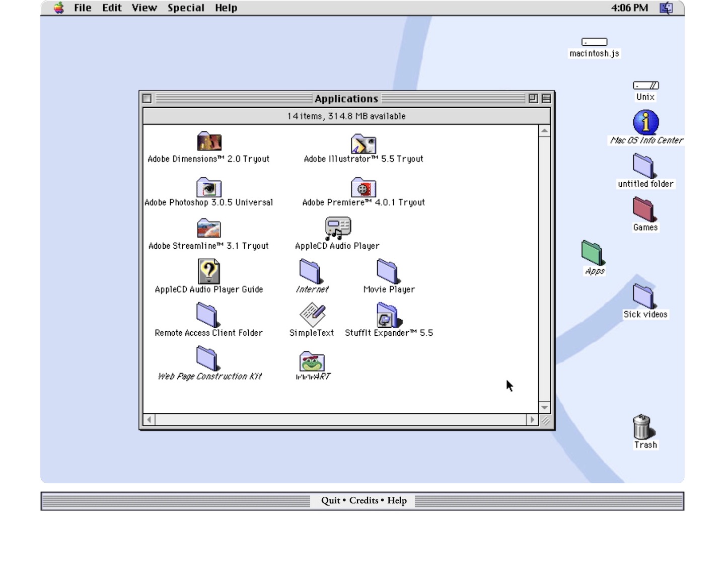Select the Unix disk icon on desktop
Screen dimensions: 725x588
(646, 86)
